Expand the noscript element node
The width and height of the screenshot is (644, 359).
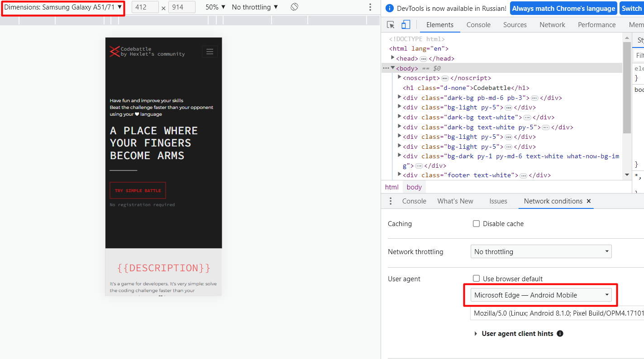[400, 77]
